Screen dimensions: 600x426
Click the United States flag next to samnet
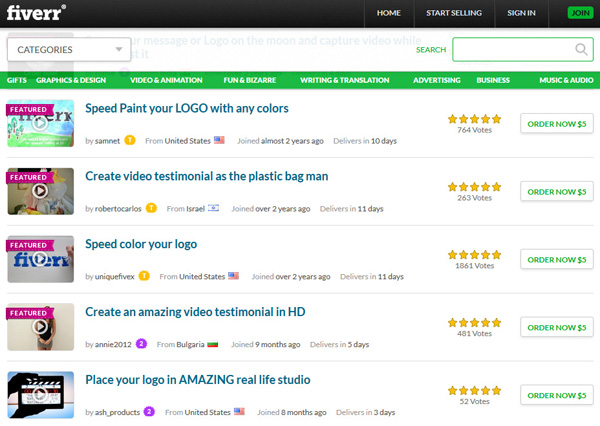pos(219,140)
